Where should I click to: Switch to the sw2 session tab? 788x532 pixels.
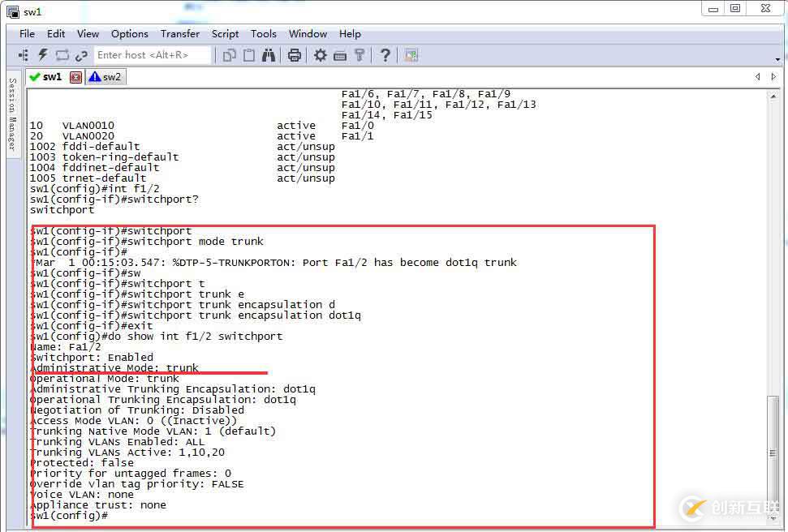coord(105,77)
